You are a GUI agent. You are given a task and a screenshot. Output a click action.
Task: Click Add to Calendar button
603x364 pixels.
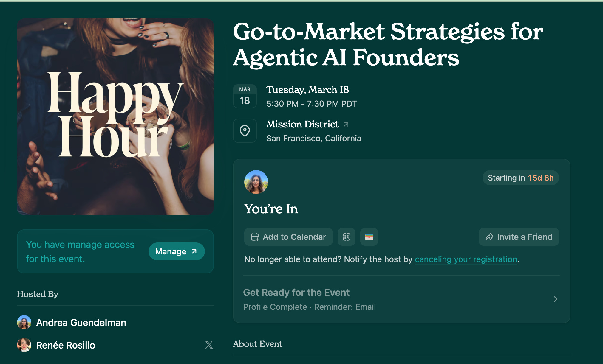(x=288, y=237)
